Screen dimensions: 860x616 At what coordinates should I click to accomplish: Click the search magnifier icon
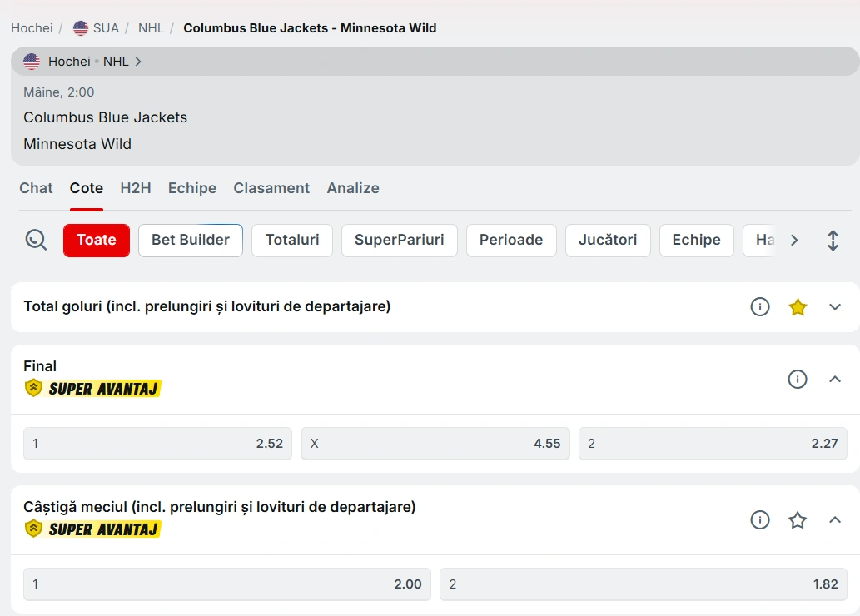point(36,240)
